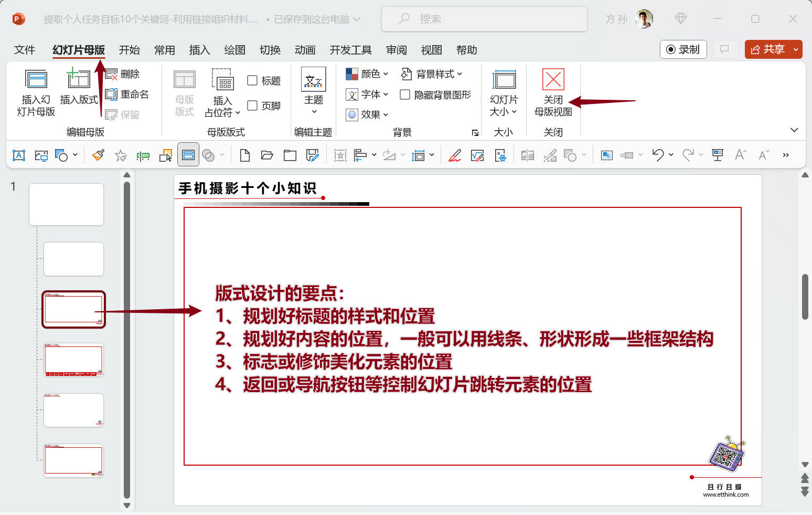The width and height of the screenshot is (812, 515).
Task: Select the third slide layout thumbnail
Action: click(x=73, y=309)
